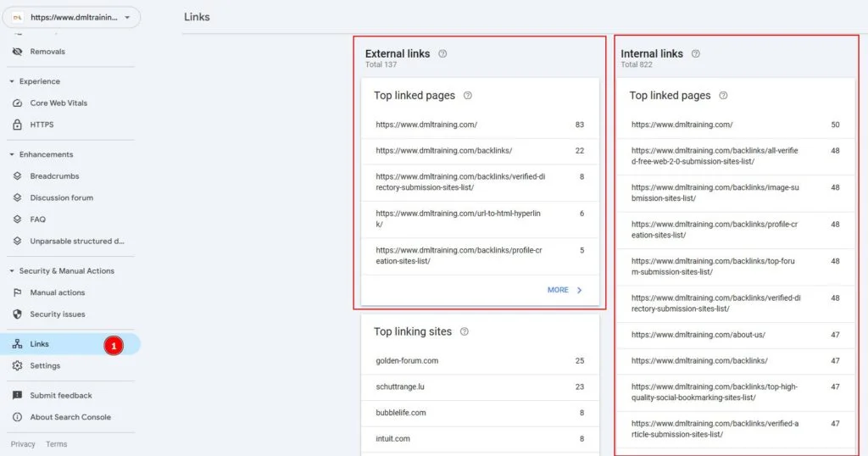
Task: Select external linked page row with 83 links
Action: click(x=480, y=125)
